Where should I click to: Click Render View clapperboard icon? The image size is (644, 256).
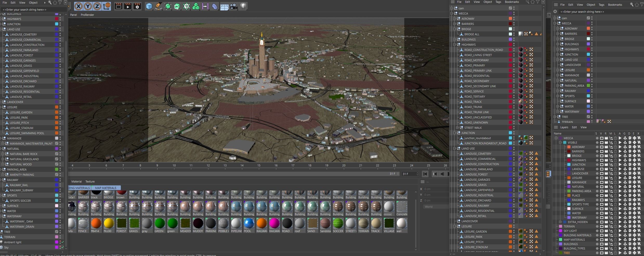(x=119, y=6)
